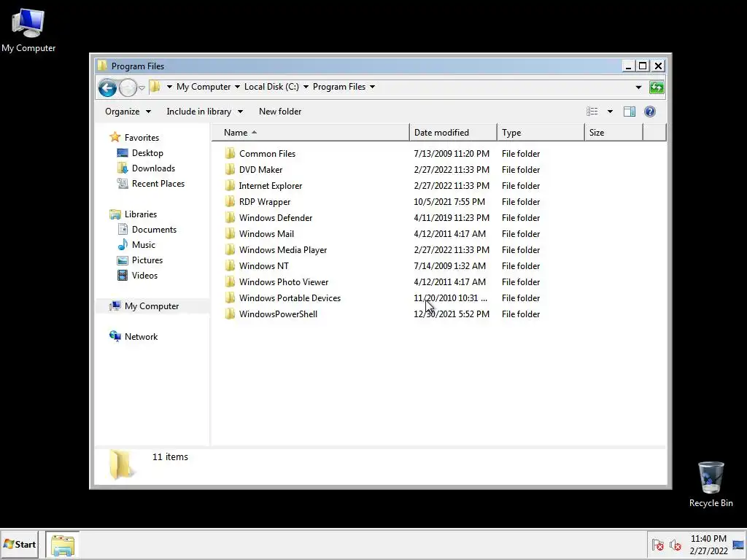This screenshot has height=560, width=747.
Task: Expand the root breadcrumb arrow before My Computer
Action: coord(169,87)
